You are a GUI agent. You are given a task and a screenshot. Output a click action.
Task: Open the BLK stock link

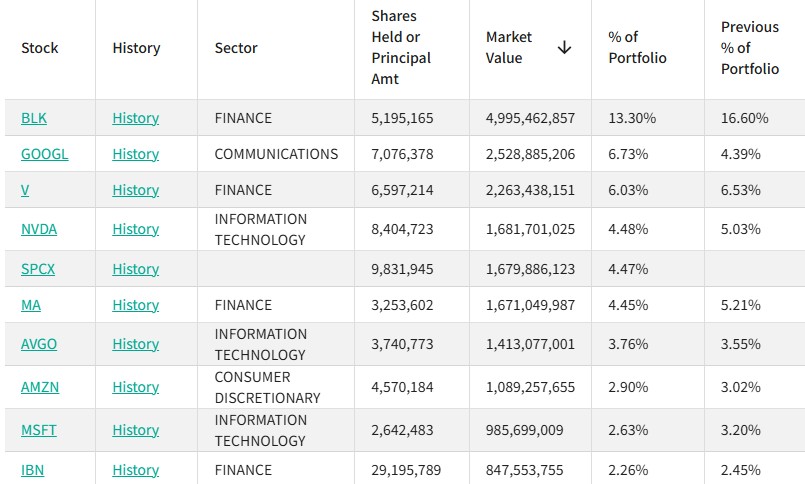tap(34, 118)
